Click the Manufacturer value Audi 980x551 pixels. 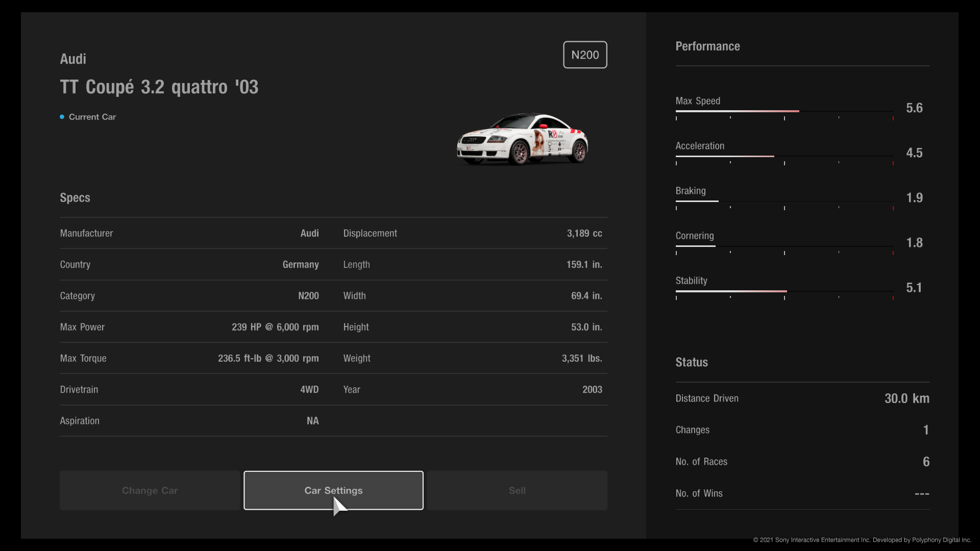pyautogui.click(x=309, y=233)
